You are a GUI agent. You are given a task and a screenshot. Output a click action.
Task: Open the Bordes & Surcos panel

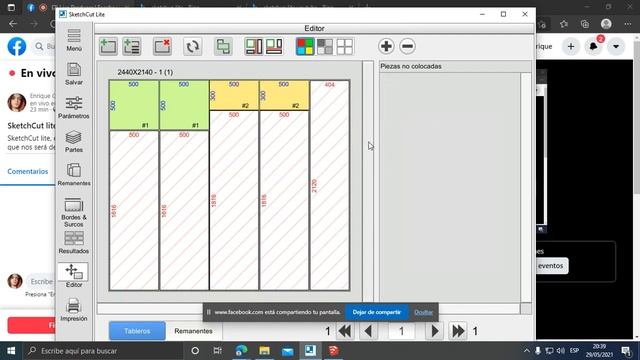(74, 212)
